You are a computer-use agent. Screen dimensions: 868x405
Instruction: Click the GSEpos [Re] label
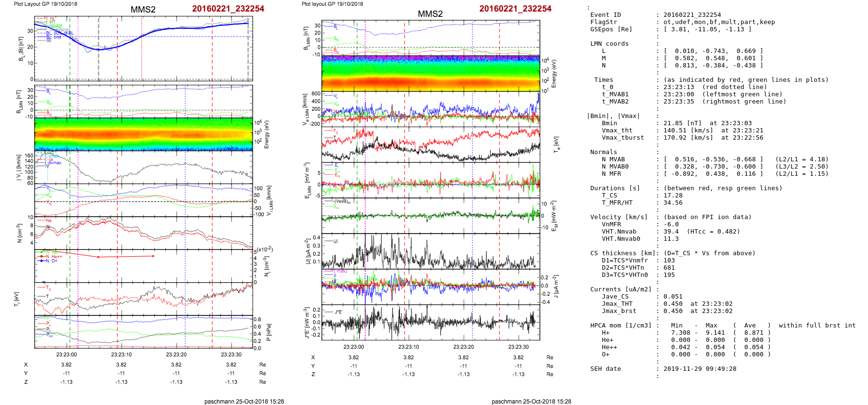[611, 29]
